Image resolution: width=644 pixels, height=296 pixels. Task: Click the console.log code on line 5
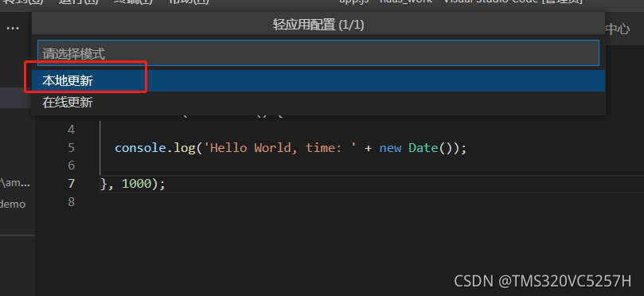pos(155,148)
